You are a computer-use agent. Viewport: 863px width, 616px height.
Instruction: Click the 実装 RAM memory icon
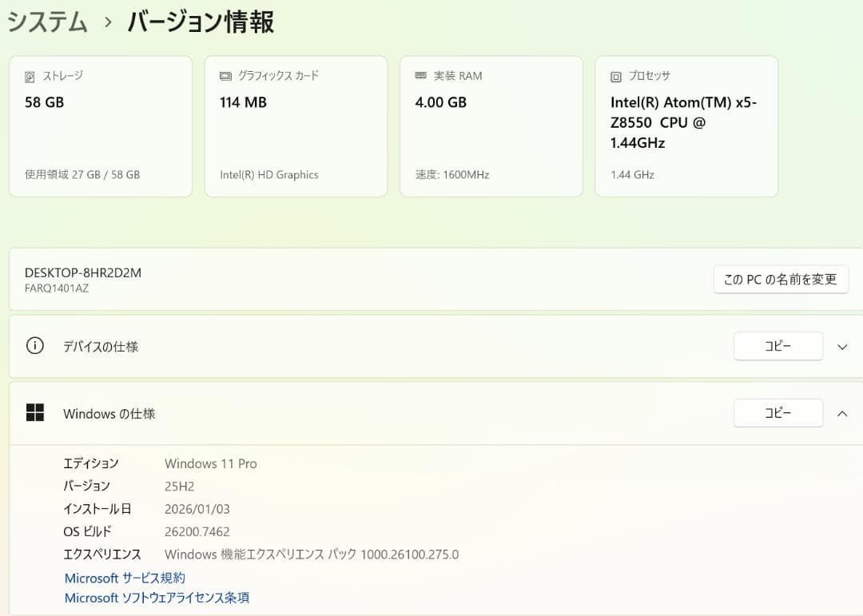(420, 76)
